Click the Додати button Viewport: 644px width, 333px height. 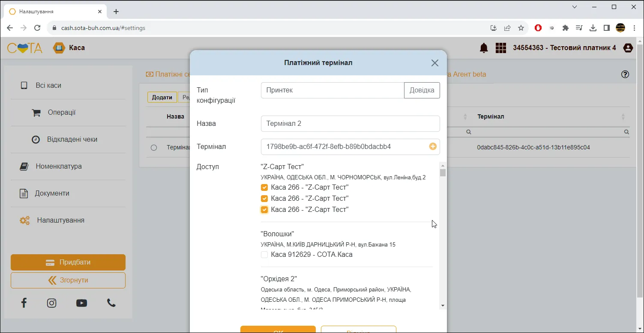(x=162, y=97)
